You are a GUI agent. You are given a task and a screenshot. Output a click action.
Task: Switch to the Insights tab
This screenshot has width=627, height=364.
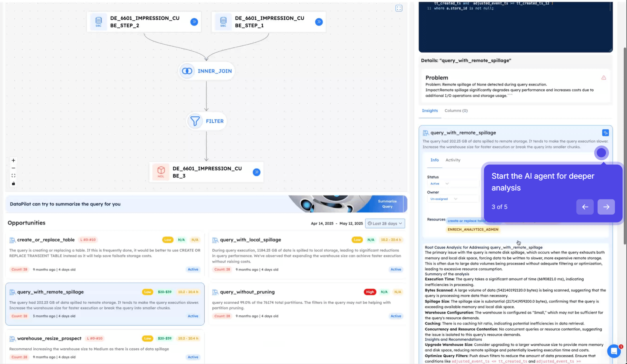(430, 111)
